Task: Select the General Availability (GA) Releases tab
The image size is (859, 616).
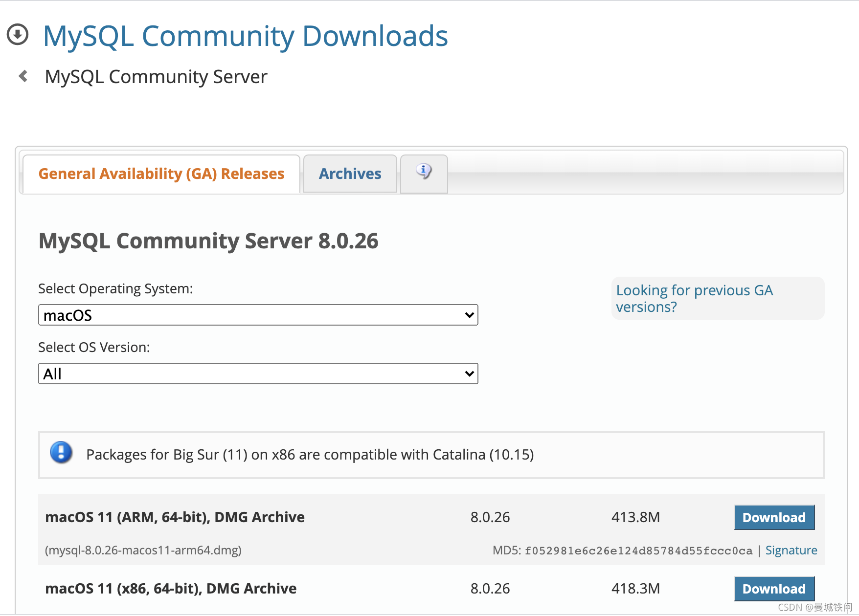Action: coord(161,174)
